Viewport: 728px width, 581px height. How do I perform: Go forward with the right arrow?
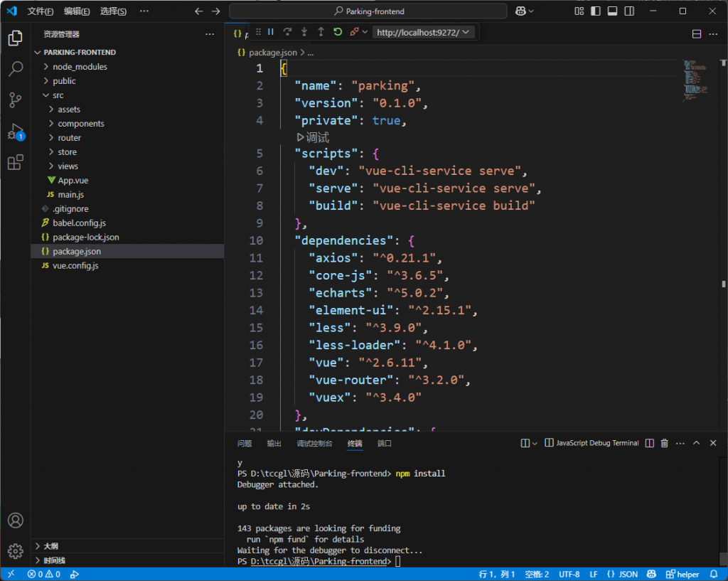point(216,11)
